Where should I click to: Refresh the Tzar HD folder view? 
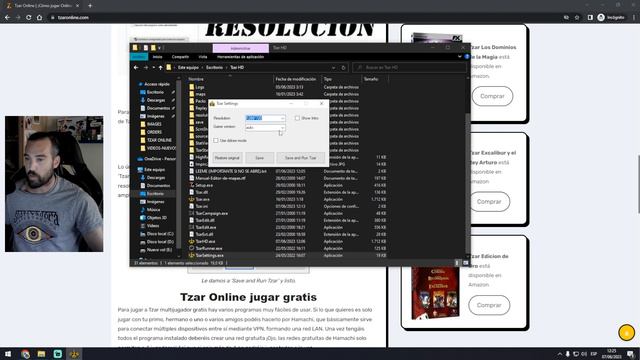click(344, 68)
